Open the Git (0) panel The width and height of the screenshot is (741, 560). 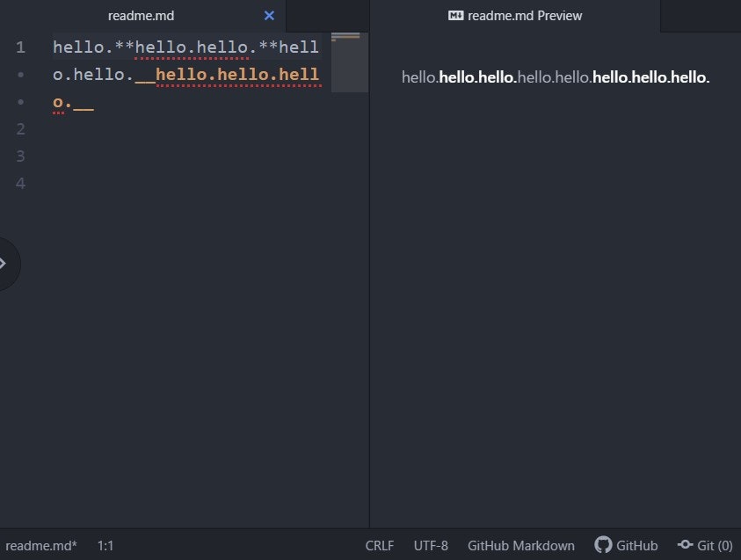pyautogui.click(x=715, y=546)
